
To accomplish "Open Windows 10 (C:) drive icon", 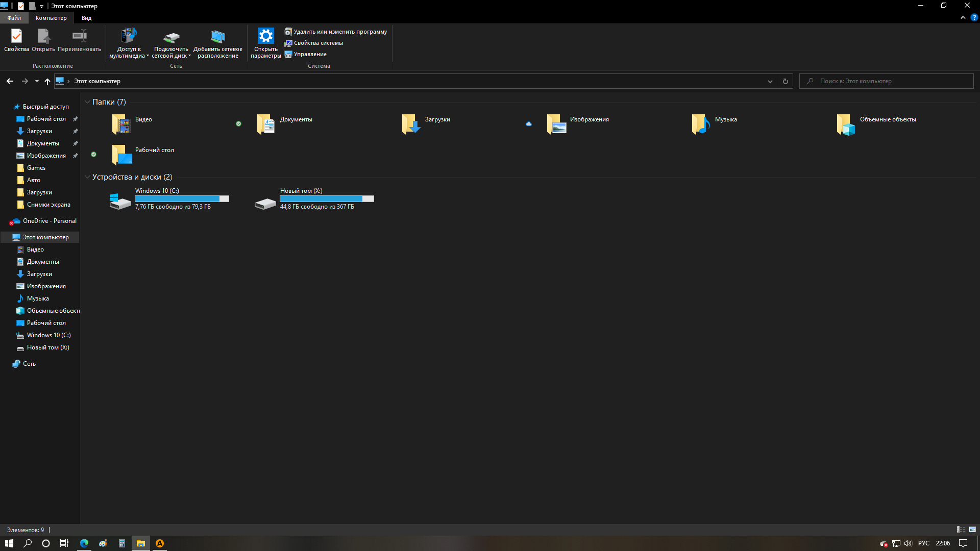I will [x=120, y=200].
